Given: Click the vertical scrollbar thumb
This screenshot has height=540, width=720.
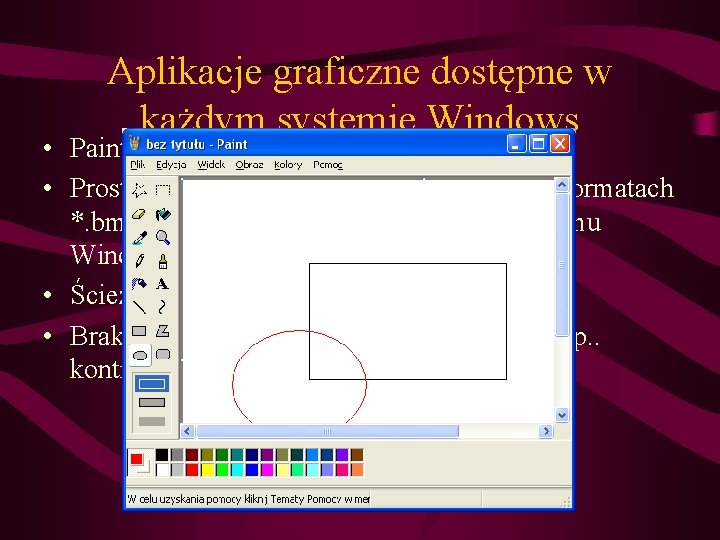Looking at the screenshot, I should (x=562, y=265).
